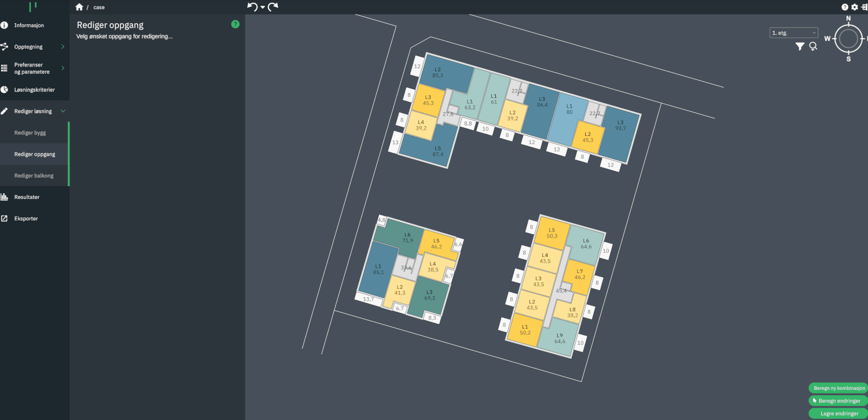Click the undo arrow icon
868x420 pixels.
pos(252,7)
